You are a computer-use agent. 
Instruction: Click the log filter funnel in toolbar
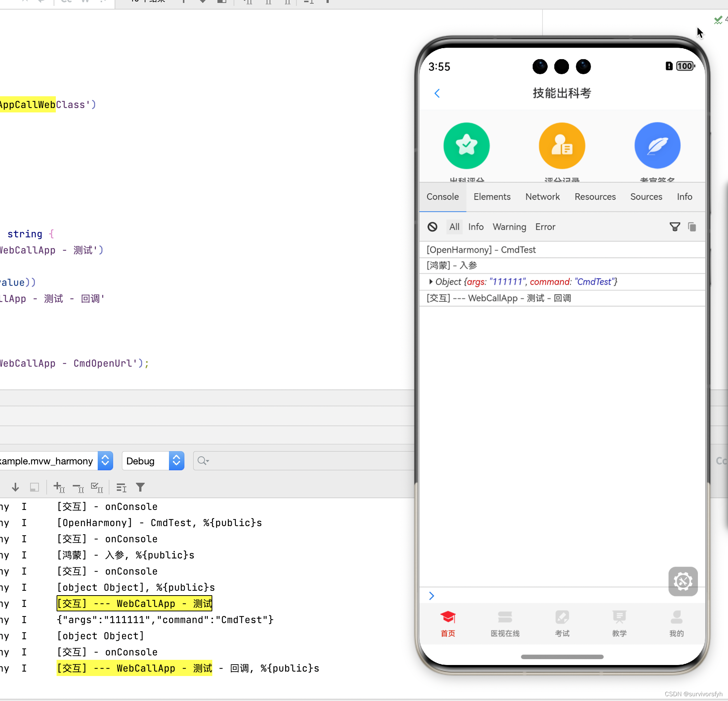tap(140, 487)
